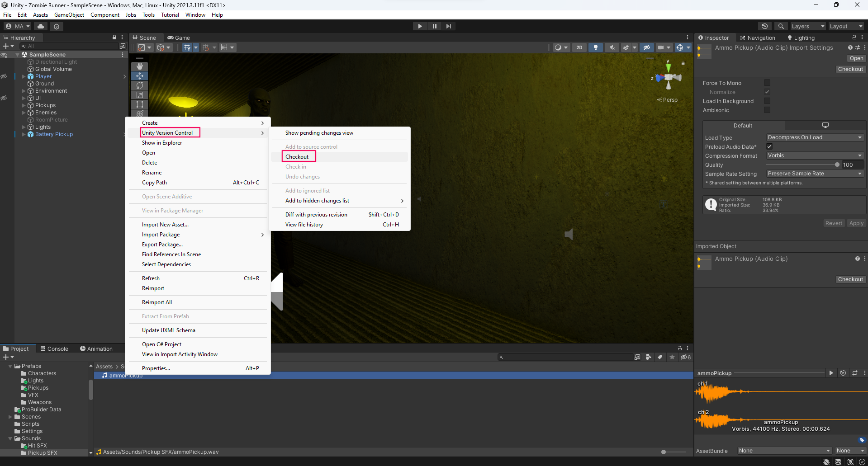Switch to the Console tab
Image resolution: width=868 pixels, height=466 pixels.
point(54,348)
